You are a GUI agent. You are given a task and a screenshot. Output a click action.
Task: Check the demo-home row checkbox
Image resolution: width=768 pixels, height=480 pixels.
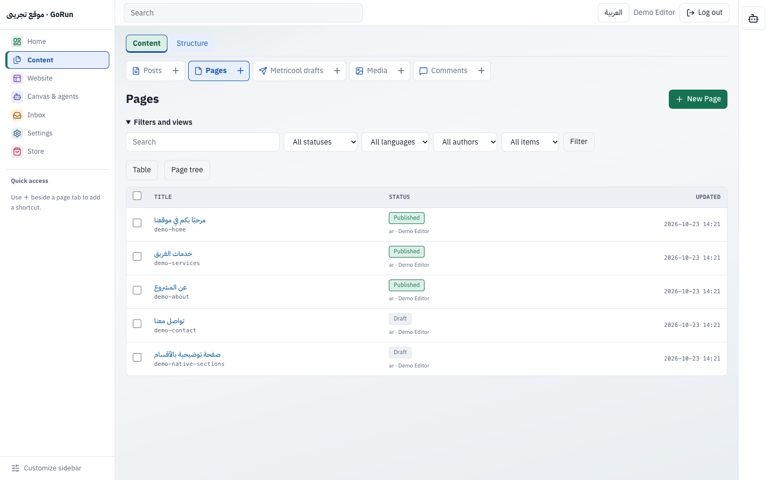pyautogui.click(x=137, y=223)
